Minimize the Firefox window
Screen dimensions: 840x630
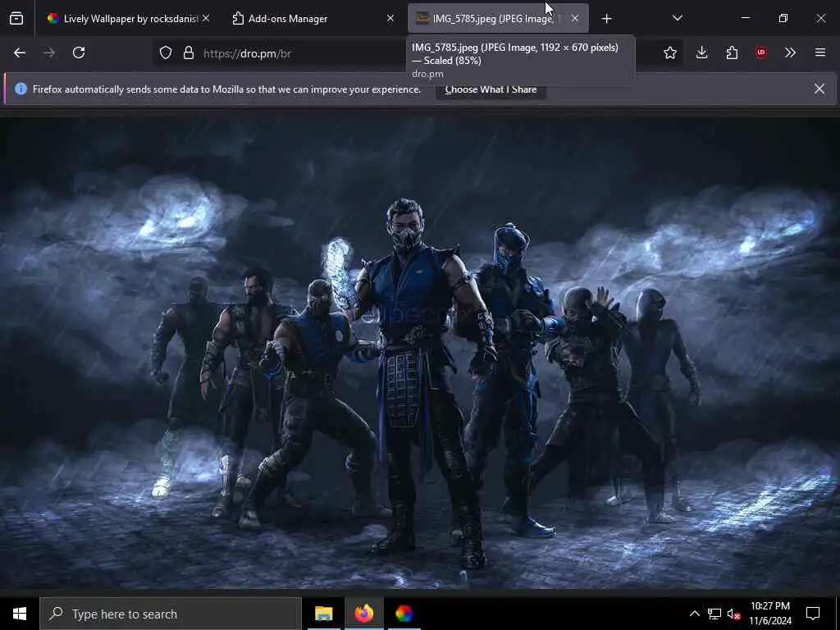(745, 18)
